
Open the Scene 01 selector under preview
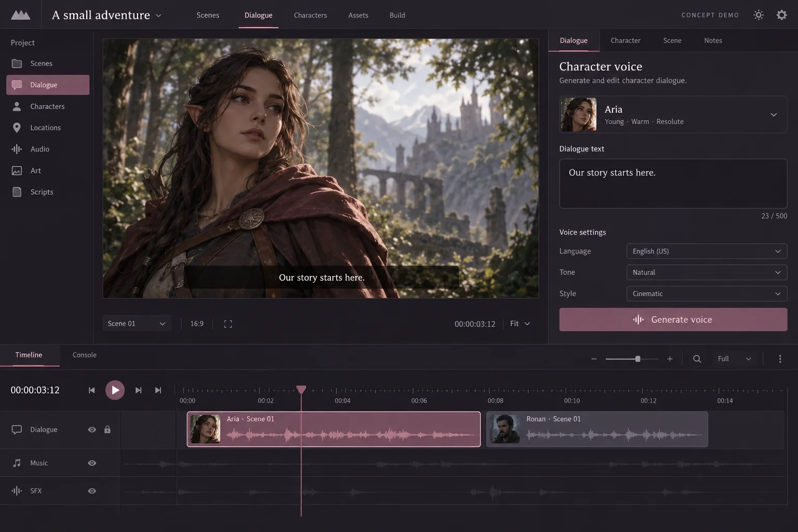click(137, 324)
